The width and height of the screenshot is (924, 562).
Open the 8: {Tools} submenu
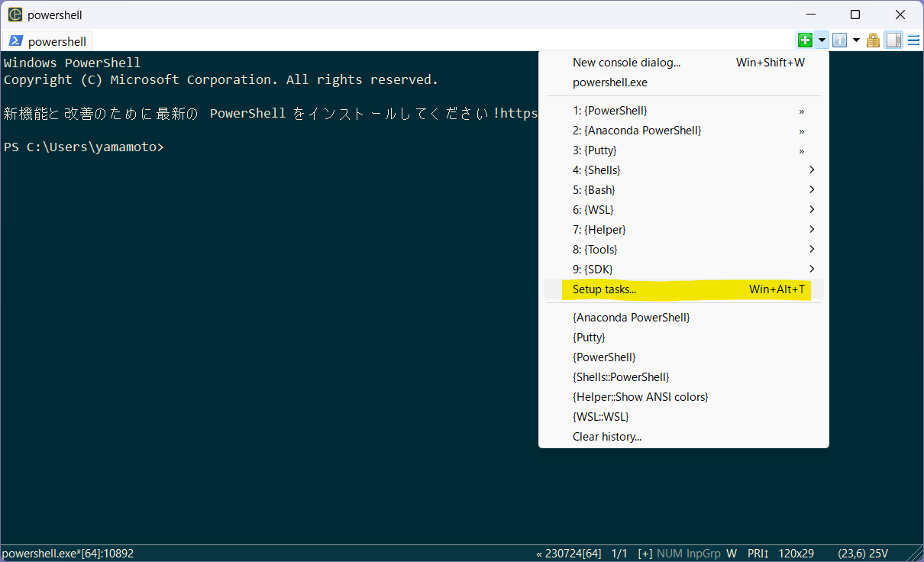click(x=683, y=250)
